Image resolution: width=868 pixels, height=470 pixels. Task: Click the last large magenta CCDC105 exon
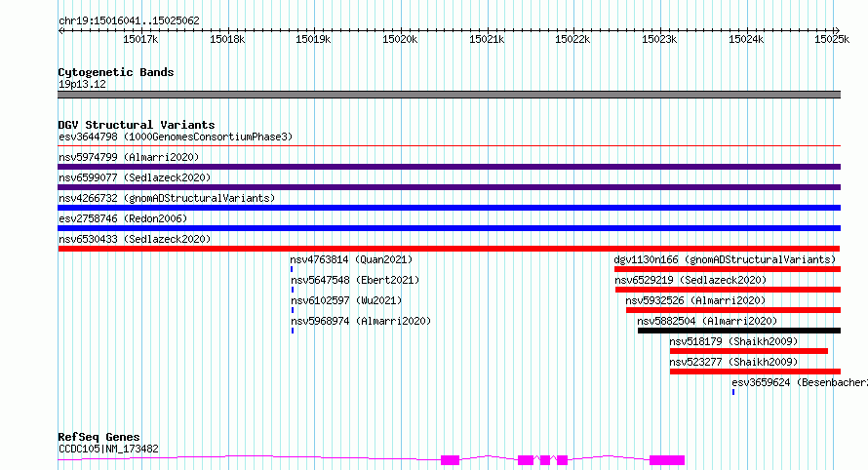(667, 460)
